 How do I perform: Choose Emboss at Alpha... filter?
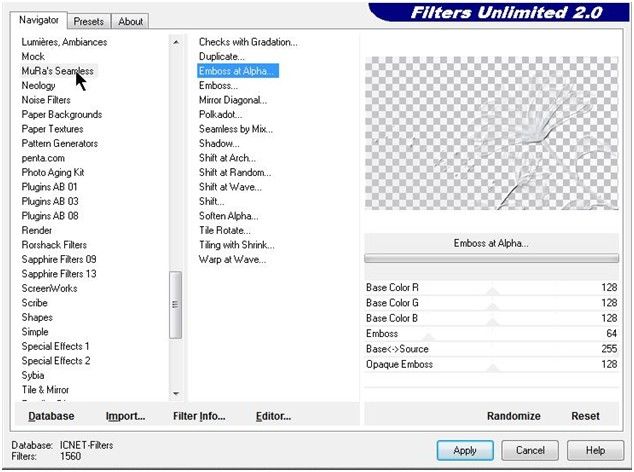[x=238, y=71]
